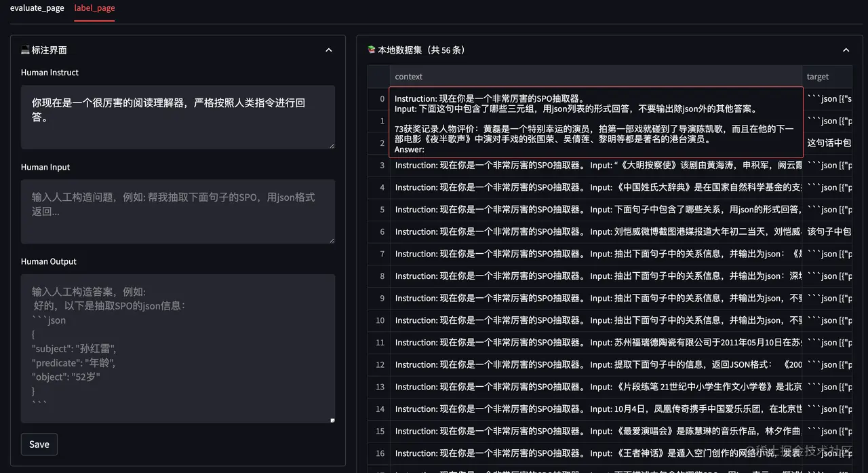The image size is (868, 473).
Task: Switch to the evaluate_page tab
Action: 37,8
